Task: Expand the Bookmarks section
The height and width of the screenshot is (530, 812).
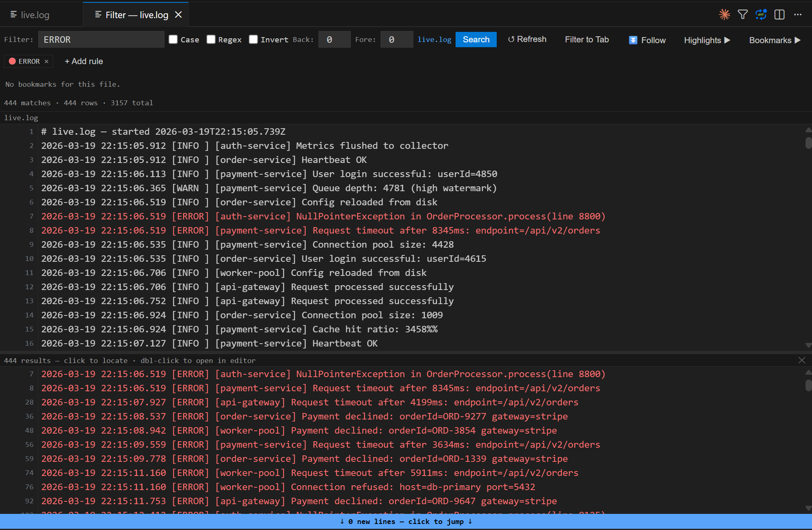Action: click(775, 40)
